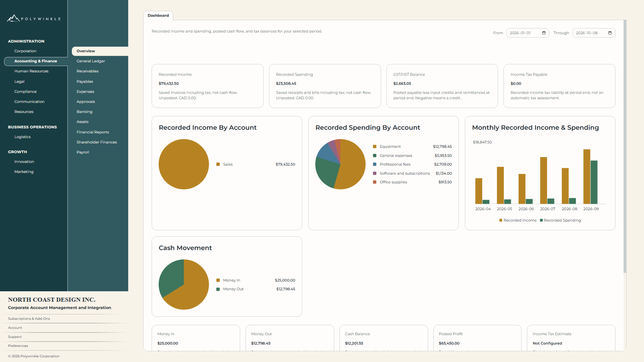Open Approvals
Screen dimensions: 644x362
click(86, 102)
